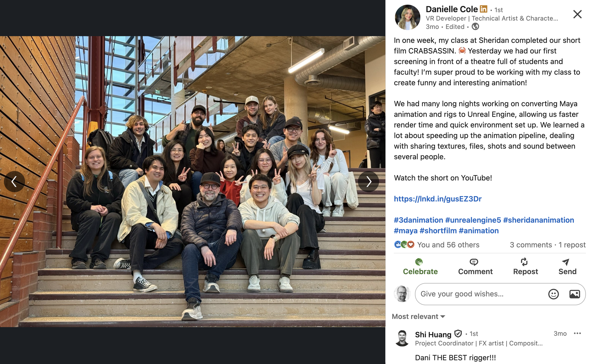This screenshot has width=593, height=364.
Task: Open the three-dot menu on Shi Huang's comment
Action: [577, 333]
